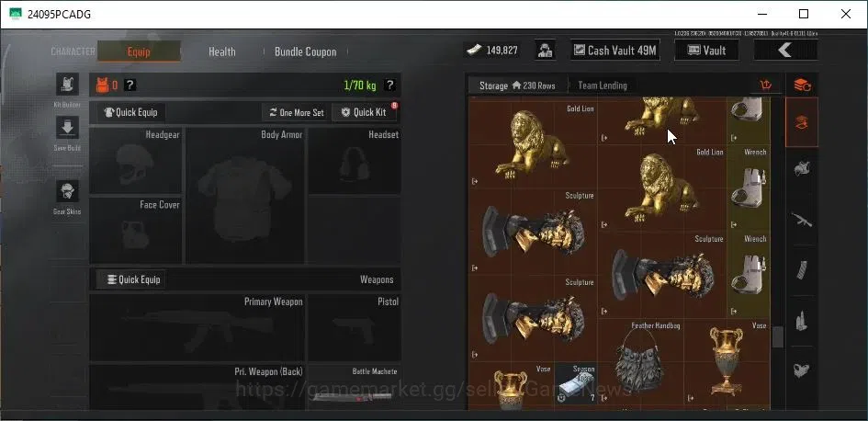Image resolution: width=868 pixels, height=421 pixels.
Task: Select the Storage 230 Rows tab
Action: (517, 85)
